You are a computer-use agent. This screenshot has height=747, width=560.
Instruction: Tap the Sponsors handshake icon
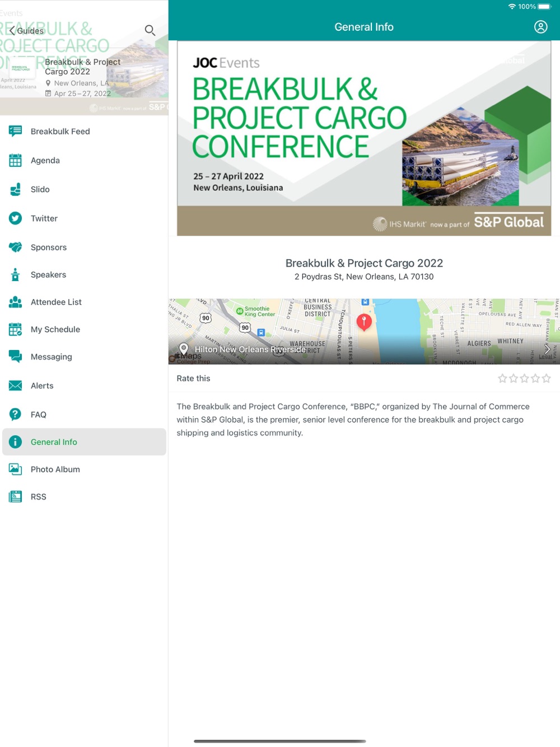(15, 247)
